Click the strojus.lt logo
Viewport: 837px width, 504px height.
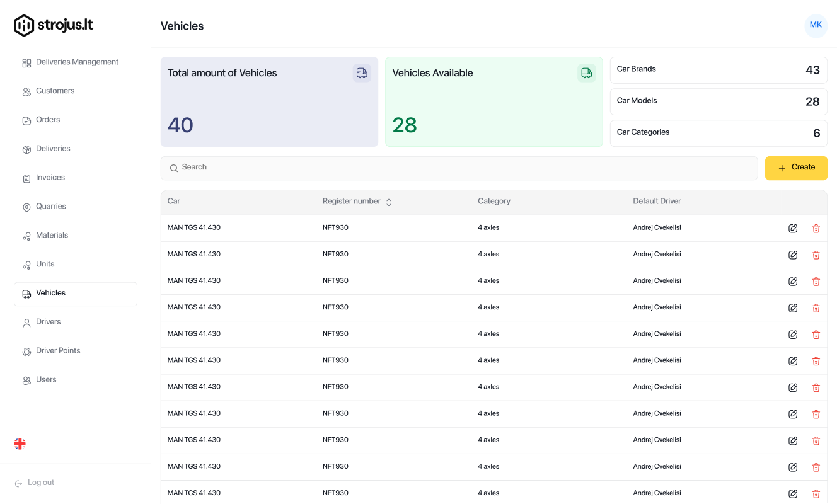[x=54, y=25]
